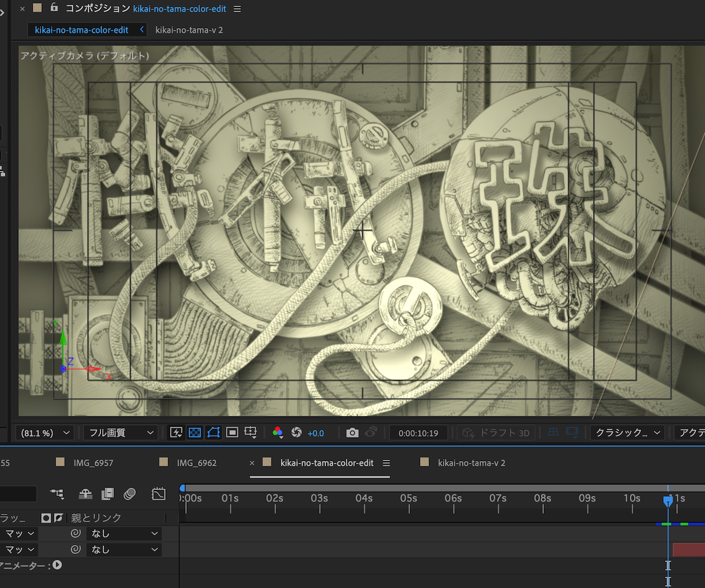Toggle mask and shape path visibility
This screenshot has height=588, width=705.
[x=213, y=433]
